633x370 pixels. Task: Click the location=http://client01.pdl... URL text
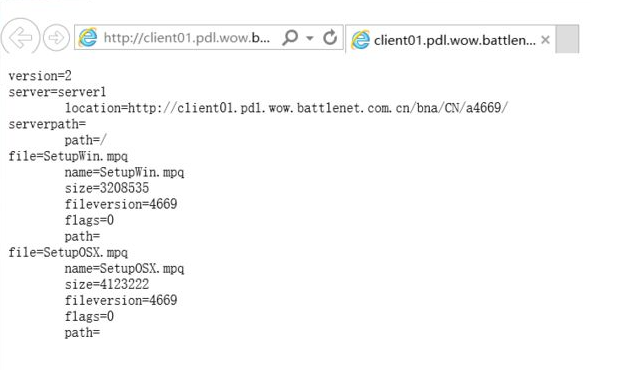click(286, 108)
